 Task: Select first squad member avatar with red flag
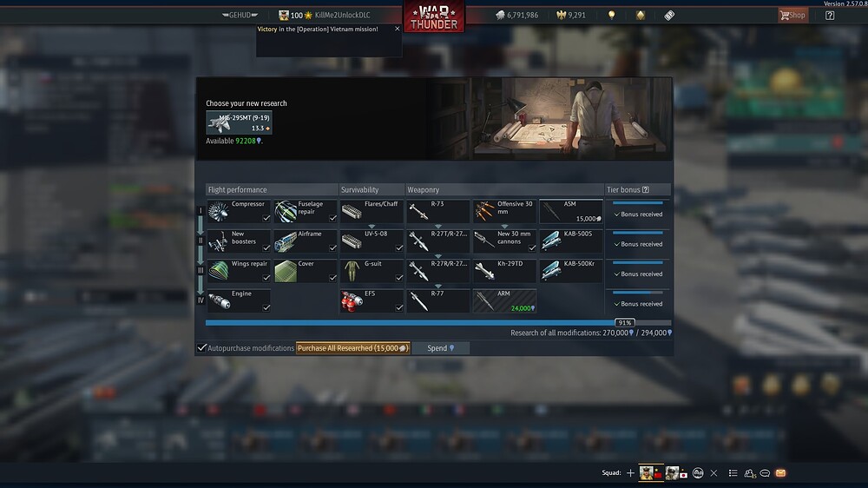pos(651,473)
